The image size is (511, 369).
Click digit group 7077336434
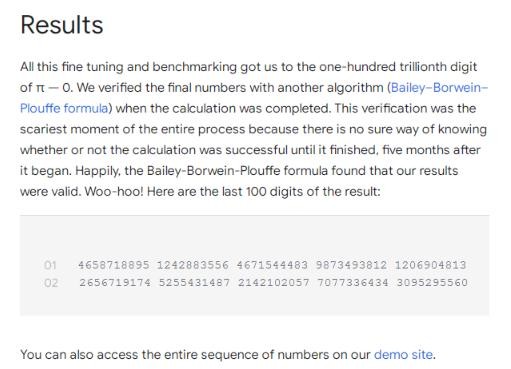[x=353, y=283]
